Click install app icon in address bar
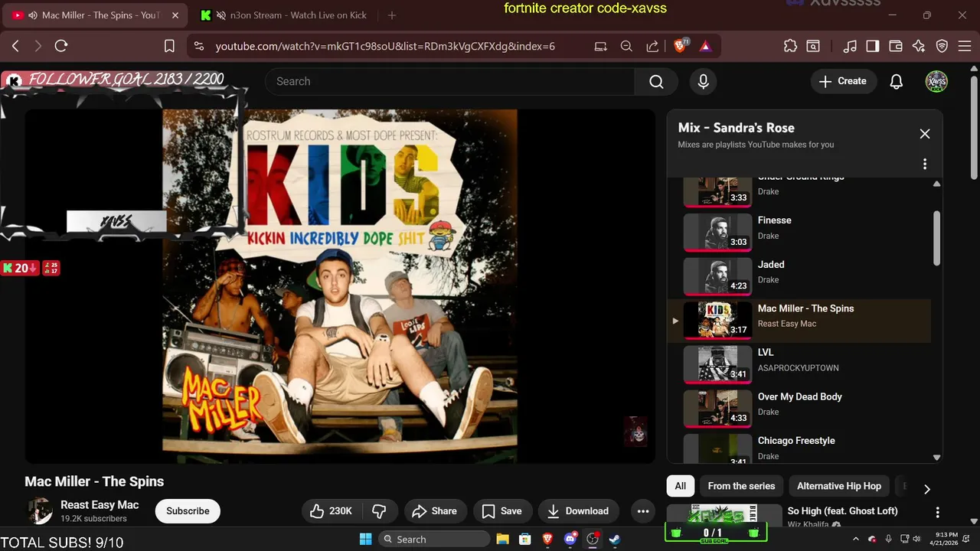This screenshot has width=980, height=551. [601, 46]
